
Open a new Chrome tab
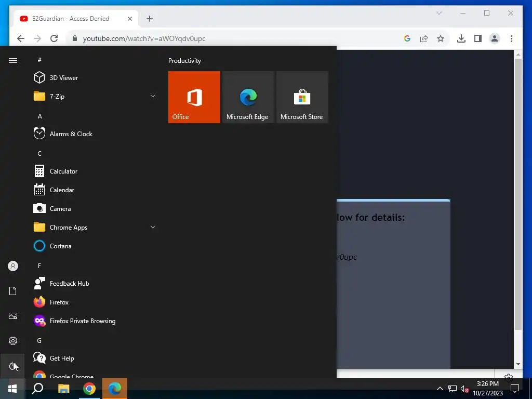point(150,19)
